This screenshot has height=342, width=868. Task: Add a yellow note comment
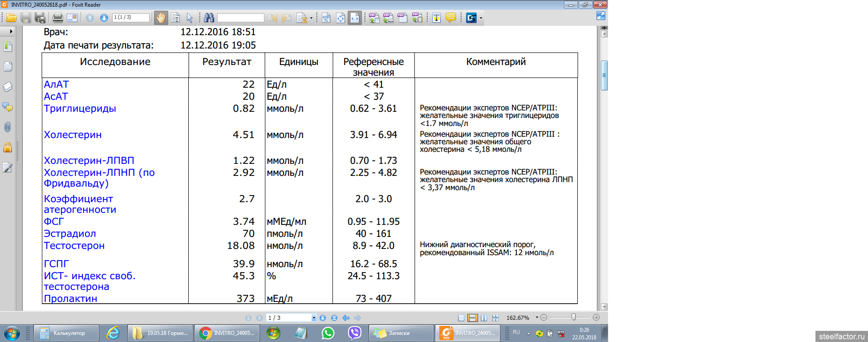(450, 18)
